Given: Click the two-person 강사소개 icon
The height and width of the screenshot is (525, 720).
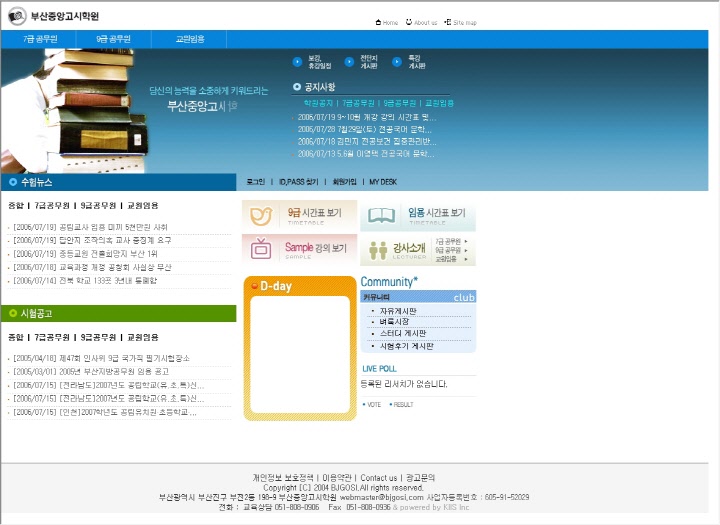Looking at the screenshot, I should 378,250.
